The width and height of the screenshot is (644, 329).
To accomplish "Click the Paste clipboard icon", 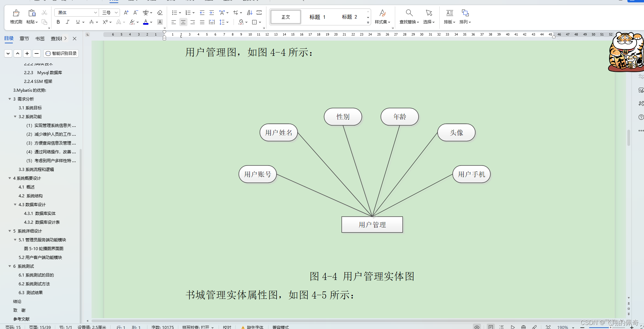I will [x=32, y=13].
